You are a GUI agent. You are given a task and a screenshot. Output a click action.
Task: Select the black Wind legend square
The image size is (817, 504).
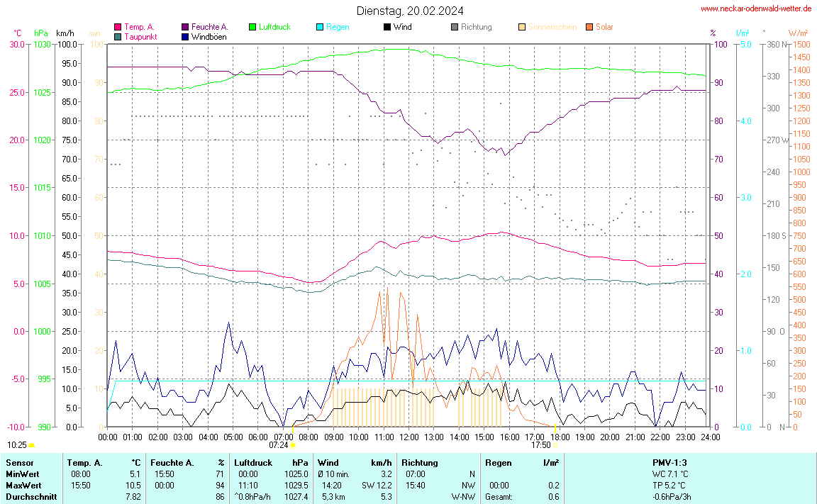point(387,27)
